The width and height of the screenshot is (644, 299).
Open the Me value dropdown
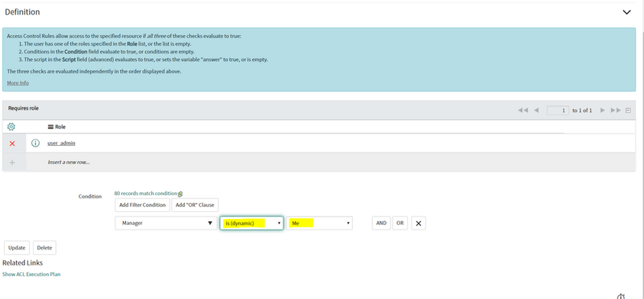click(x=319, y=223)
